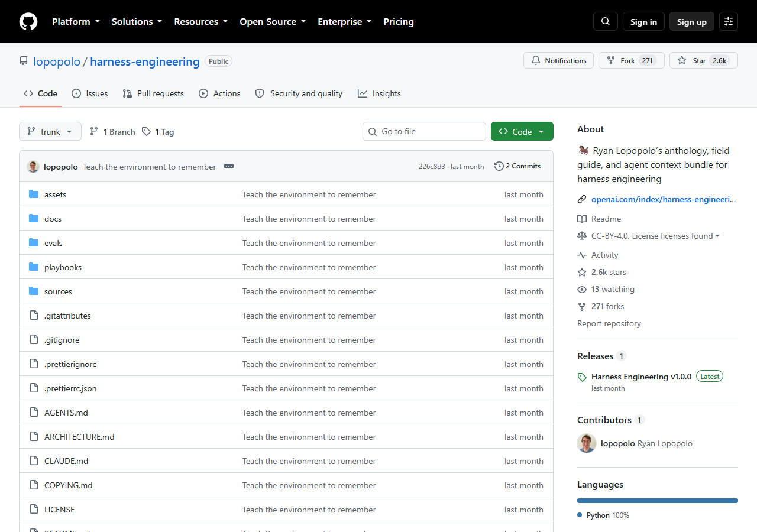The height and width of the screenshot is (532, 757).
Task: Focus the Go to file search field
Action: pos(424,131)
